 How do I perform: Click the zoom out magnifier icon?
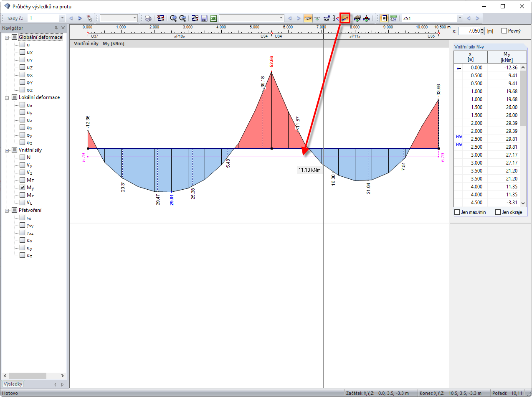coord(182,18)
